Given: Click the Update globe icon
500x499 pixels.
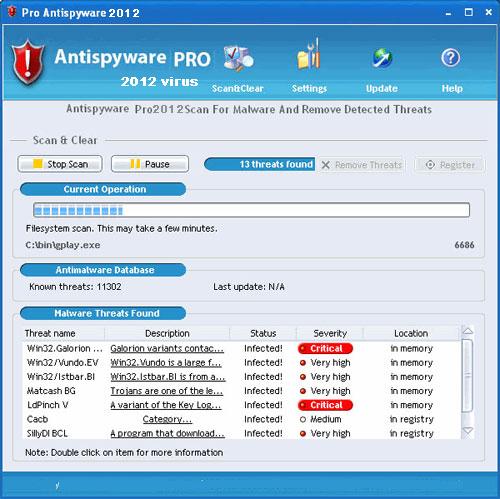Looking at the screenshot, I should (382, 58).
